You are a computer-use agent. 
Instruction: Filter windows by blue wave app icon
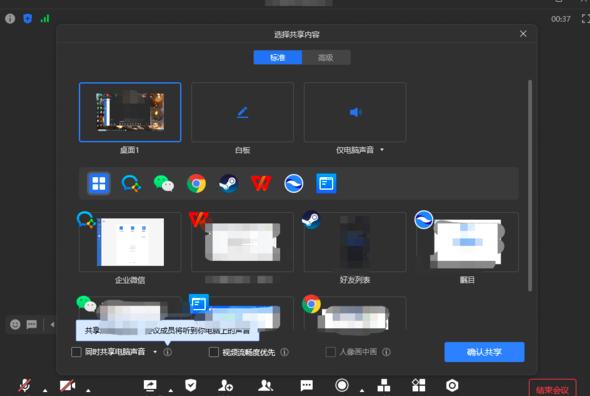pos(293,184)
